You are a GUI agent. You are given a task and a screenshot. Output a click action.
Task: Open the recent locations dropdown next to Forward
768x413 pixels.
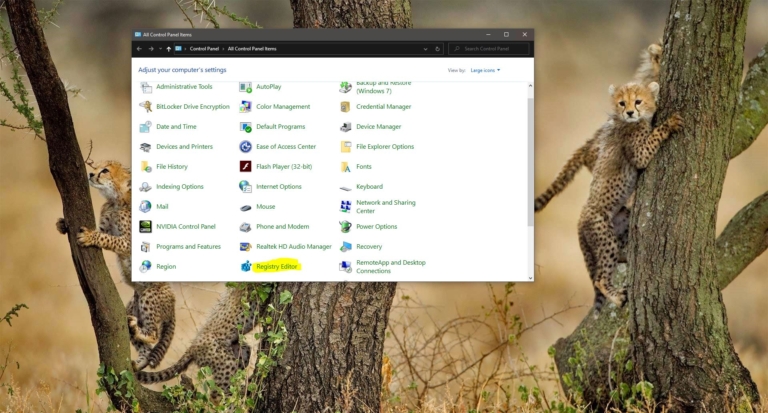160,49
